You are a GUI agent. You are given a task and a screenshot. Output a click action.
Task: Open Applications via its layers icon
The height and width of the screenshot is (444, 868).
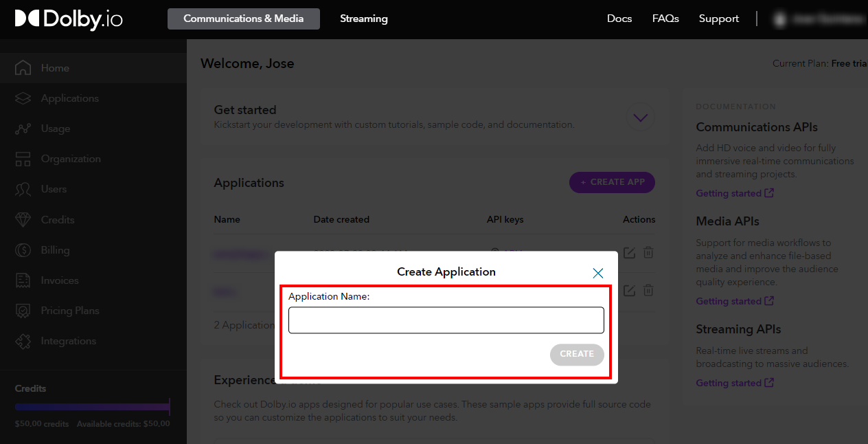[23, 98]
